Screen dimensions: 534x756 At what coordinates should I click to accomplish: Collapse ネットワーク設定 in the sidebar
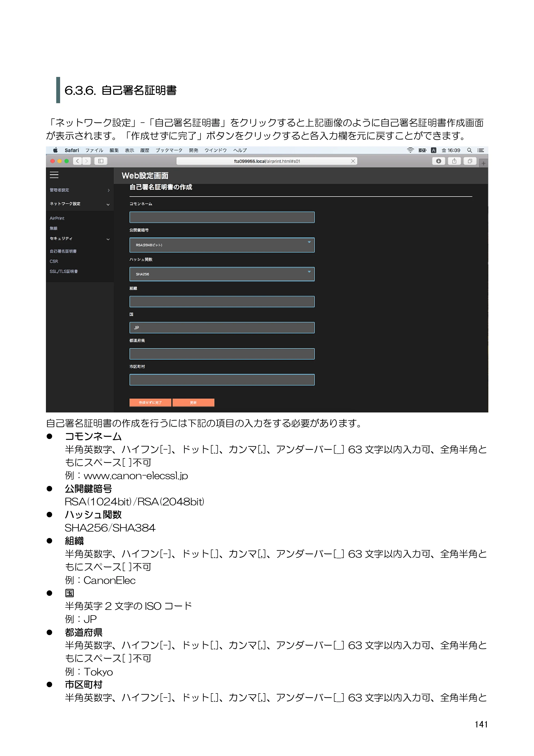point(80,204)
